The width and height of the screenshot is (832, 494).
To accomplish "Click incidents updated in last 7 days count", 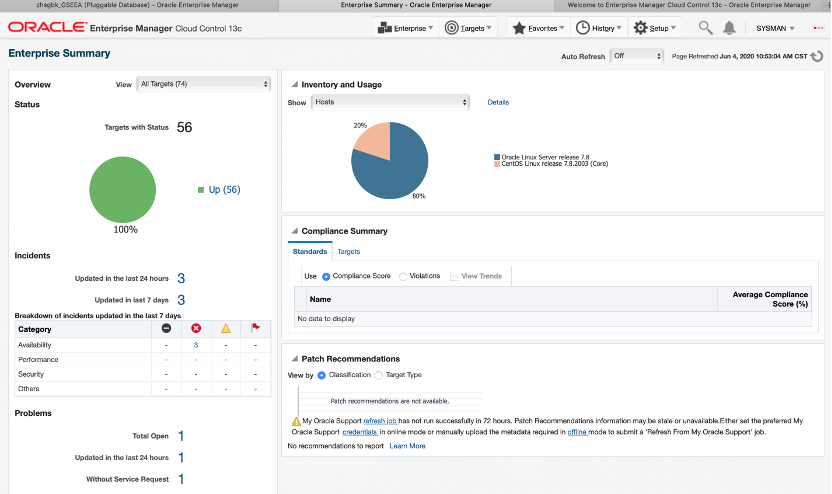I will pos(181,300).
